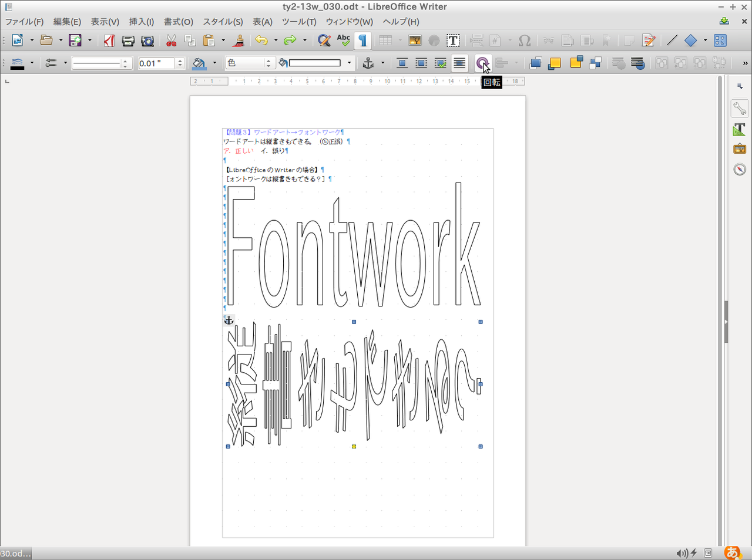Open the sidebar Navigator compass

740,170
